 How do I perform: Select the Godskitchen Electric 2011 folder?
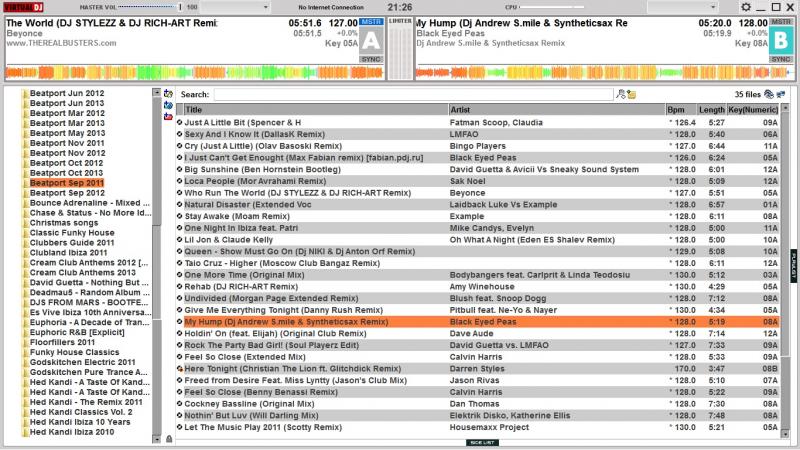pyautogui.click(x=83, y=362)
